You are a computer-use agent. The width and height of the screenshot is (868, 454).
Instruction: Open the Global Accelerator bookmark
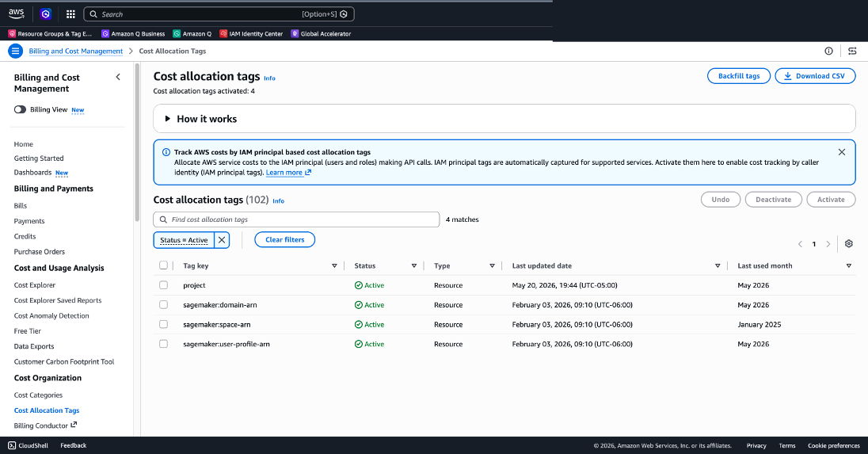321,34
